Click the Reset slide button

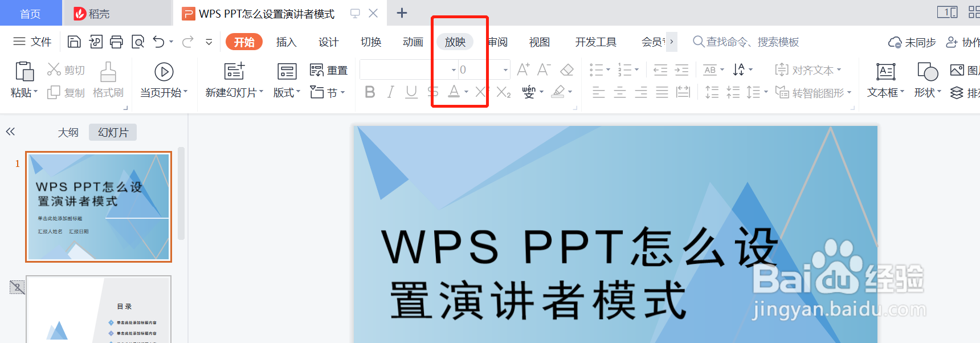point(329,70)
